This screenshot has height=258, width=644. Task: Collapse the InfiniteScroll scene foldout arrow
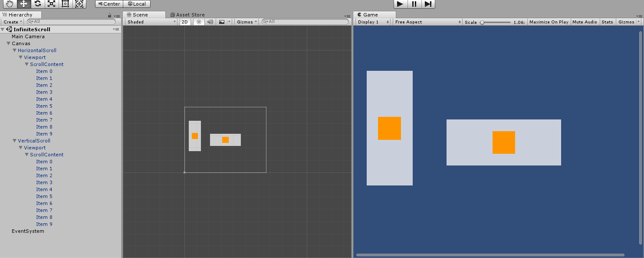click(x=3, y=30)
